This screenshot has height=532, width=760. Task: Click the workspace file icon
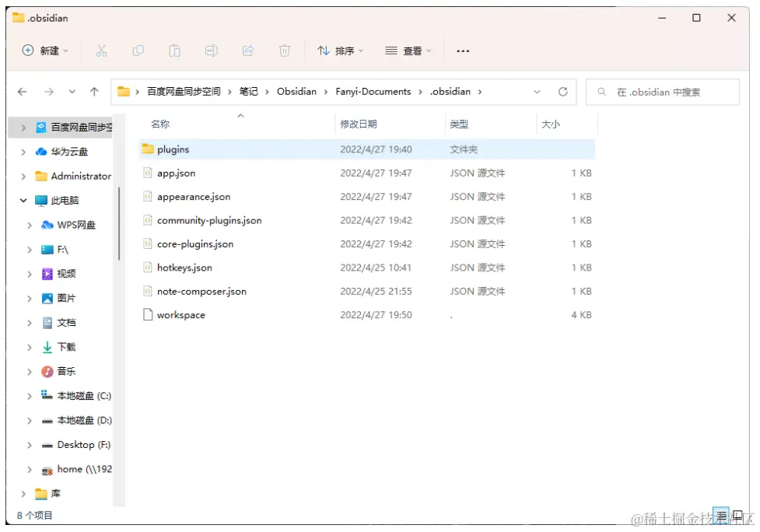(148, 314)
